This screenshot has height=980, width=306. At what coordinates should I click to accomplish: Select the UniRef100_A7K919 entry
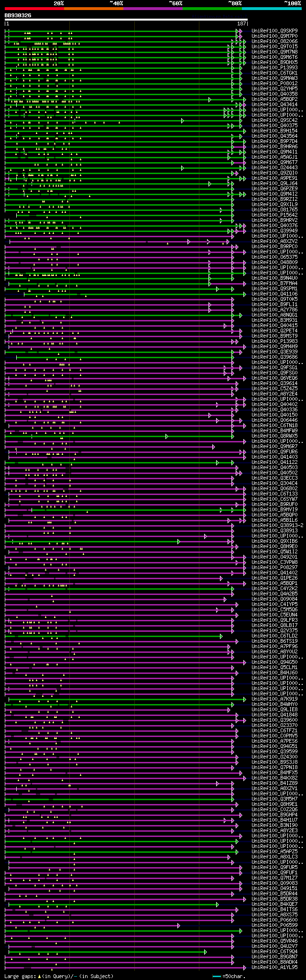[x=274, y=699]
